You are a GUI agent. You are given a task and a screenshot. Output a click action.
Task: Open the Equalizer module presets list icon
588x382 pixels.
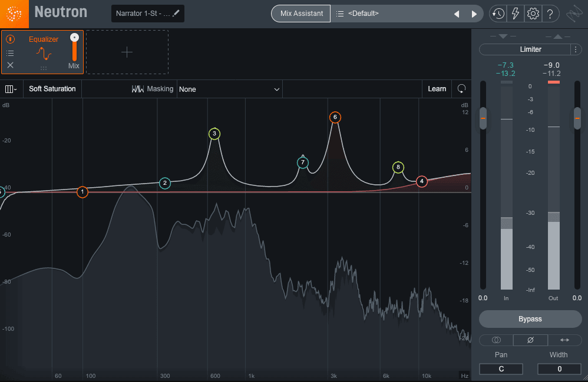10,53
